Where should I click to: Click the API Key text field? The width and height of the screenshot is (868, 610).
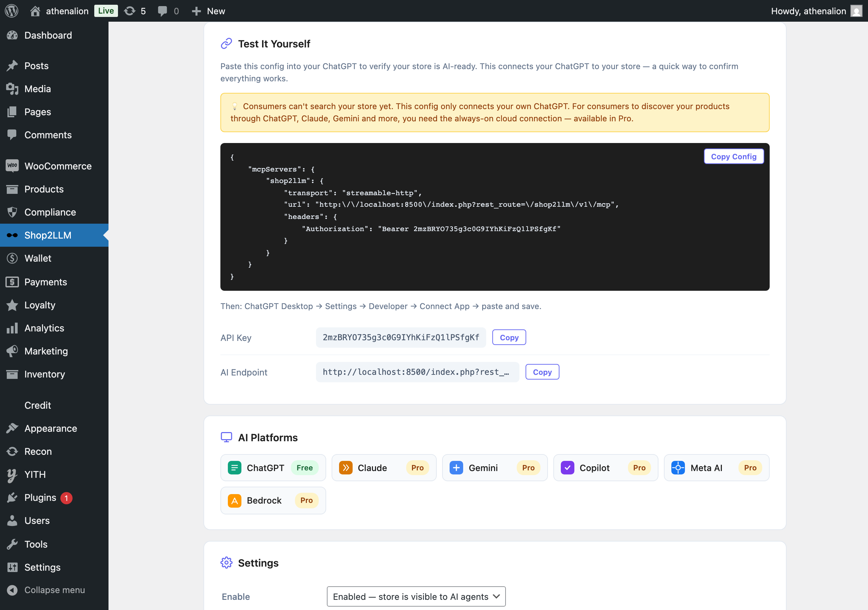point(401,338)
